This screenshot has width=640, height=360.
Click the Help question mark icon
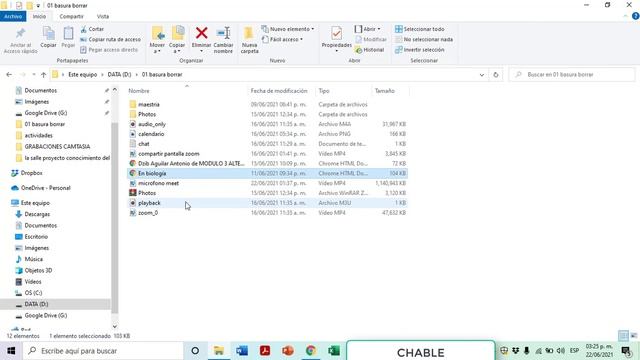click(x=636, y=16)
